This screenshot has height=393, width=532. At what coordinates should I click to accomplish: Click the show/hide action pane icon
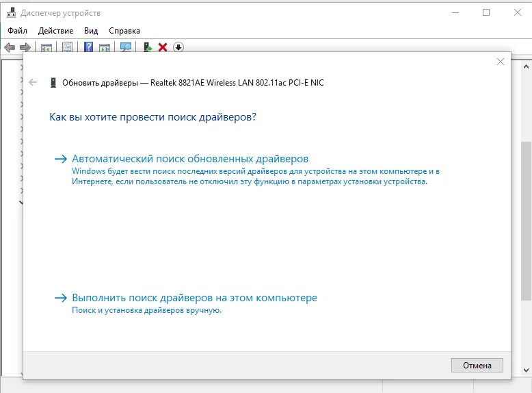105,47
